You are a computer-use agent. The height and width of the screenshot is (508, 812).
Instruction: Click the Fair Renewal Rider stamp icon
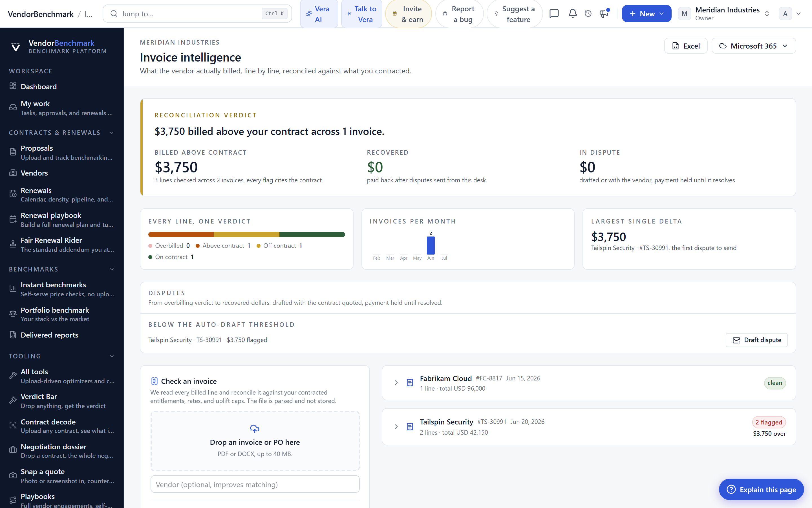(x=13, y=244)
